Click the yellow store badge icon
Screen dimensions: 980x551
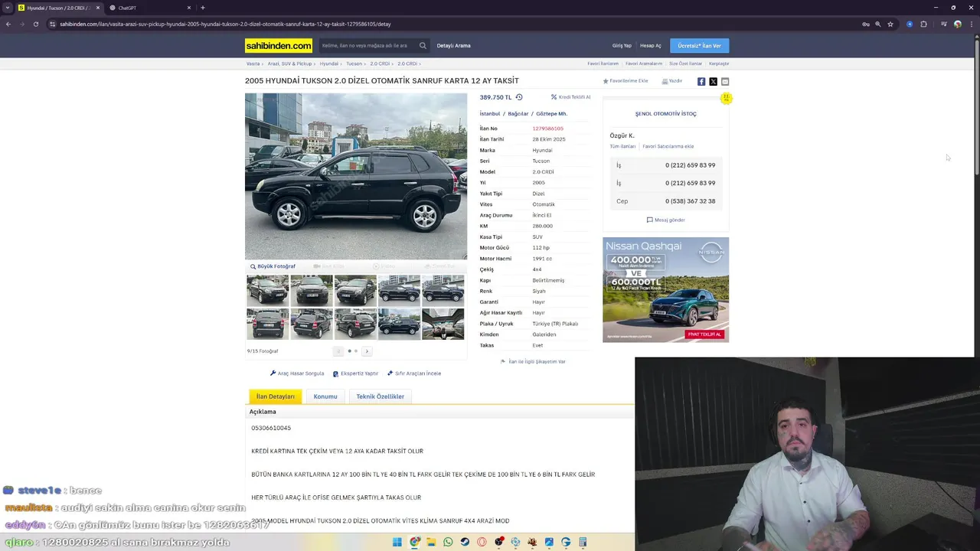point(726,98)
